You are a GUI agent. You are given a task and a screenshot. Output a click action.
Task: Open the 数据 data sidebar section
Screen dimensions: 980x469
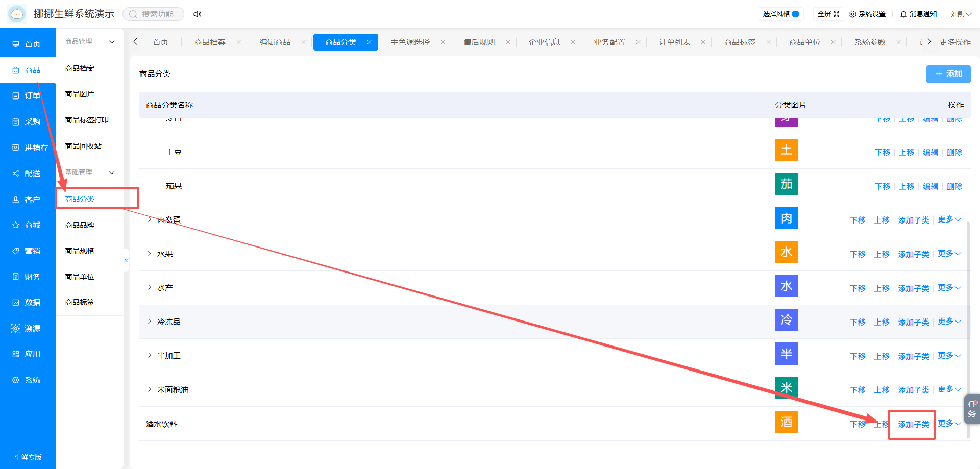coord(28,303)
